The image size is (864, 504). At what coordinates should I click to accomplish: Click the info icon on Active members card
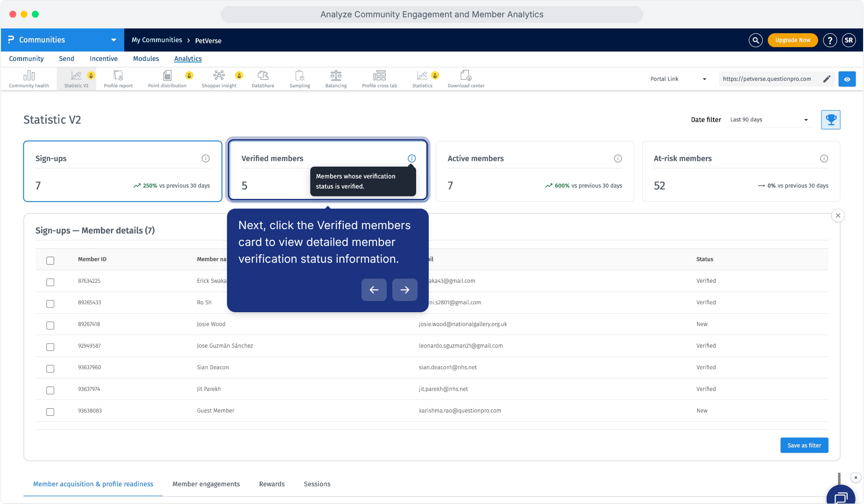618,159
